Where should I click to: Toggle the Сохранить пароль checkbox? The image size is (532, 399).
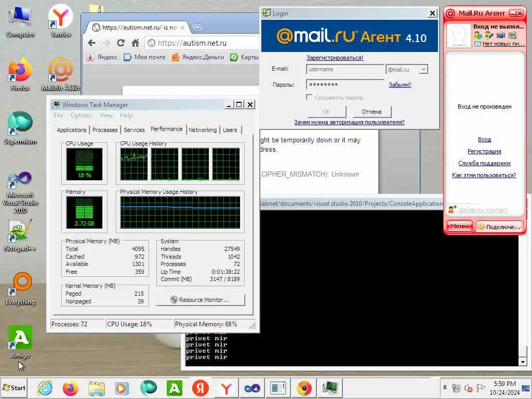pyautogui.click(x=309, y=97)
